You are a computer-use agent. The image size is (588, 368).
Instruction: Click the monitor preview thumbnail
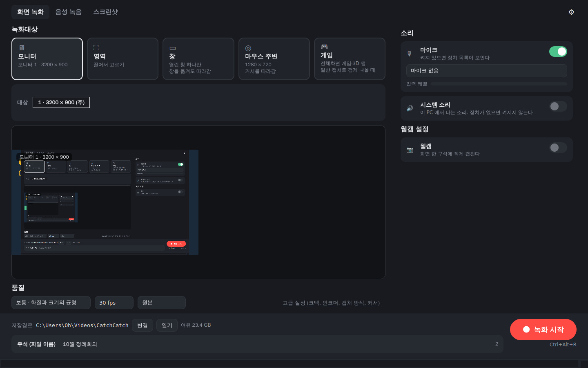[105, 202]
